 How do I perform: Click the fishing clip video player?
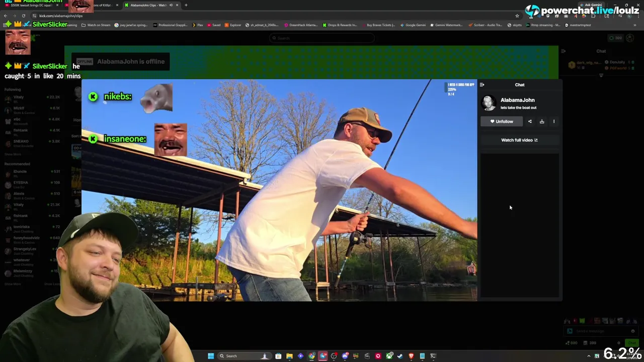point(279,190)
